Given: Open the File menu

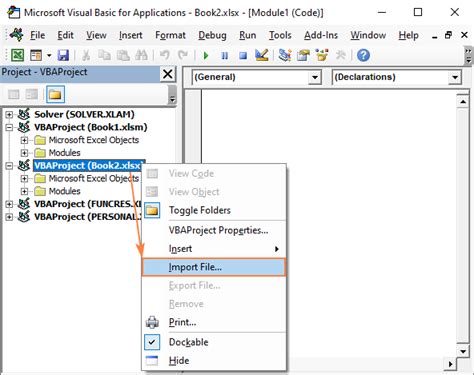Looking at the screenshot, I should (x=37, y=35).
